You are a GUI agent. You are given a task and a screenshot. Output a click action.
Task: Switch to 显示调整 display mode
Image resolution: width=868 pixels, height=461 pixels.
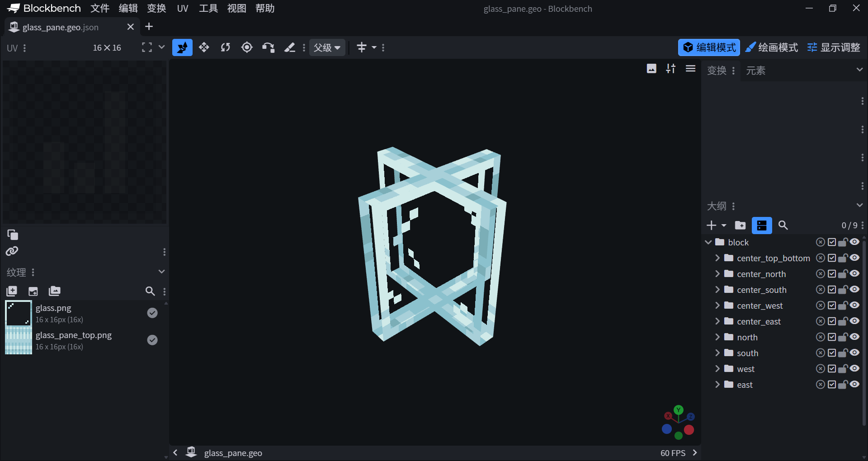[x=834, y=47]
